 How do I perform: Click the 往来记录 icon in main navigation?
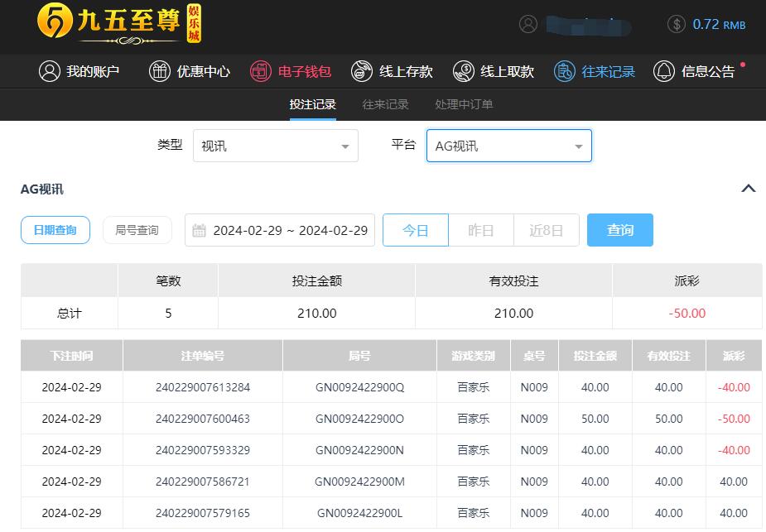565,71
